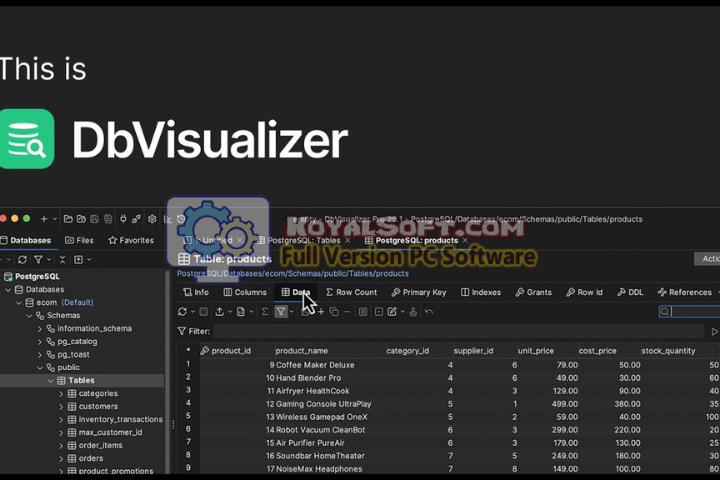Screen dimensions: 720x480
Task: Close the PostgreSQL: products tab
Action: 465,240
